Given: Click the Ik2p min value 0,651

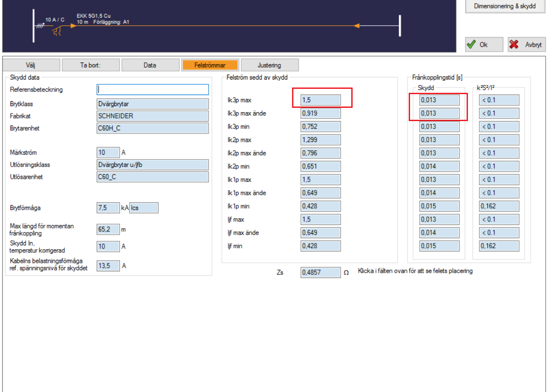Looking at the screenshot, I should click(320, 166).
